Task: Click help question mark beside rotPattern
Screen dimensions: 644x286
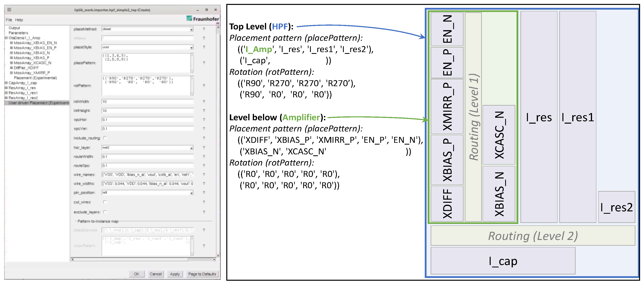Action: pyautogui.click(x=204, y=85)
